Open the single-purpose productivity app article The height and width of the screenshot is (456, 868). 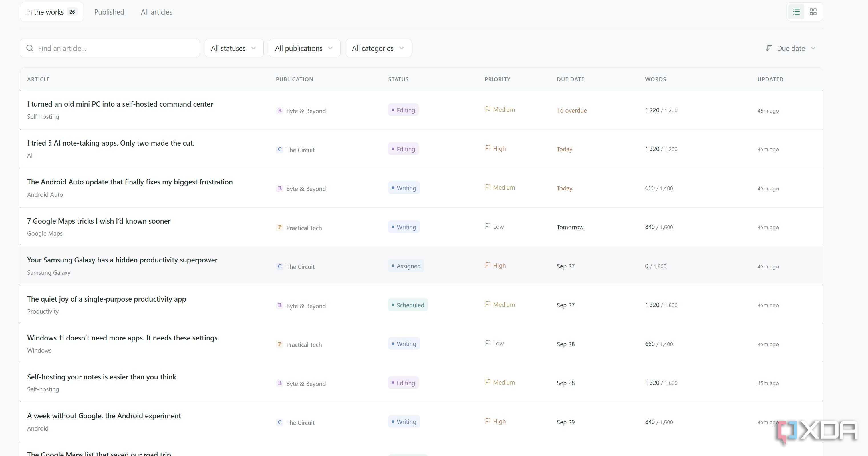[x=106, y=299]
